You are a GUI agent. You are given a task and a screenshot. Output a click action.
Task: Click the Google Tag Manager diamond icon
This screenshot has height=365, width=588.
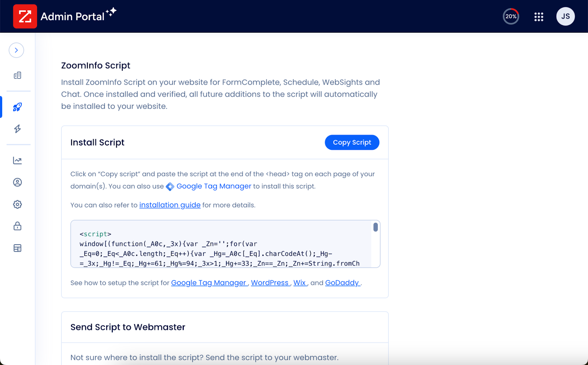169,187
